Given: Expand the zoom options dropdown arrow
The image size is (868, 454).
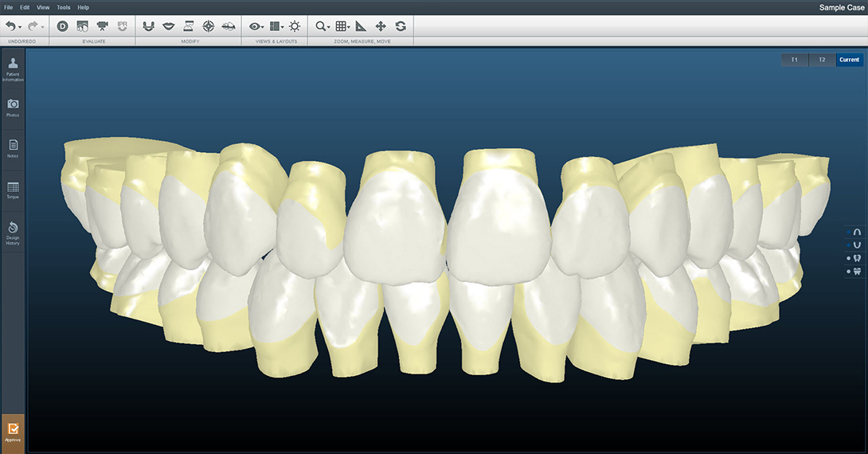Looking at the screenshot, I should [x=328, y=27].
